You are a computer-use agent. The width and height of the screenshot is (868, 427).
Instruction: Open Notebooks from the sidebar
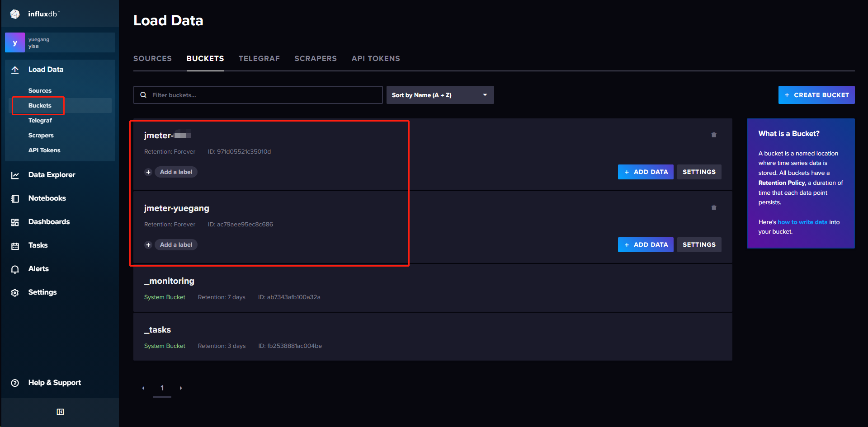pos(47,198)
